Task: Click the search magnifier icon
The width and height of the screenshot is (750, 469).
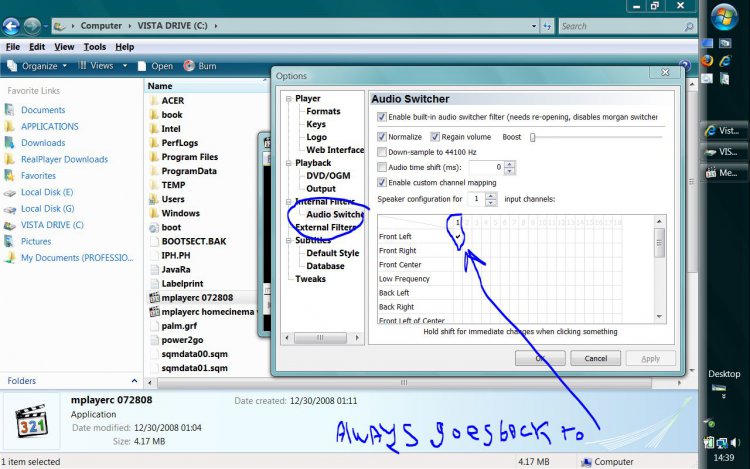Action: 689,26
